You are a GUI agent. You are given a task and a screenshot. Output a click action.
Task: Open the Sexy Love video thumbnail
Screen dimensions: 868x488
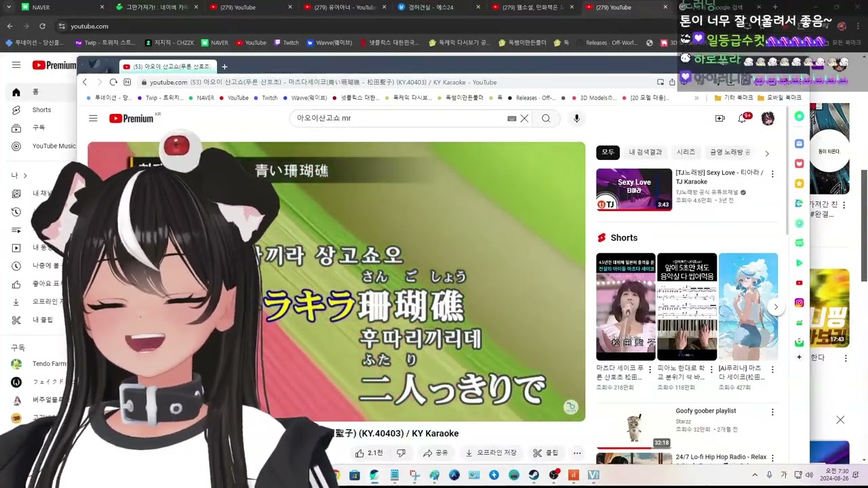point(634,190)
